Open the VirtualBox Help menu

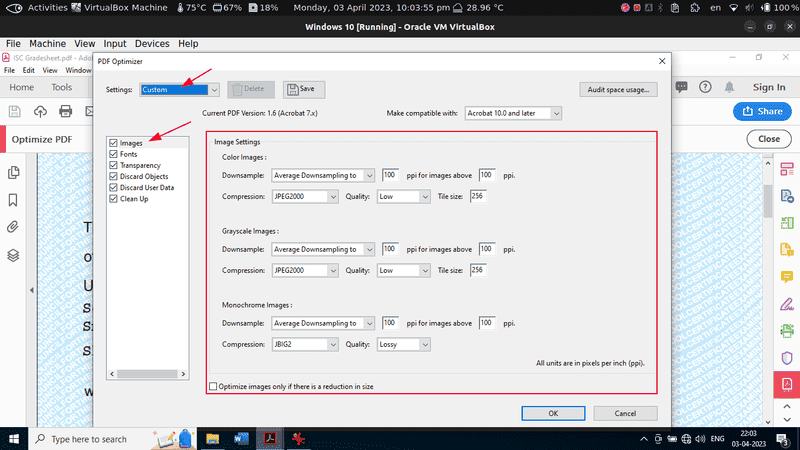point(188,44)
